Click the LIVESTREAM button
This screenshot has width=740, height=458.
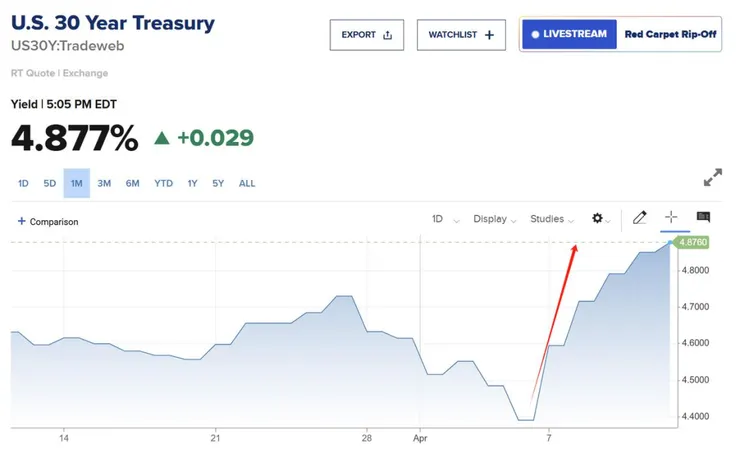[568, 34]
